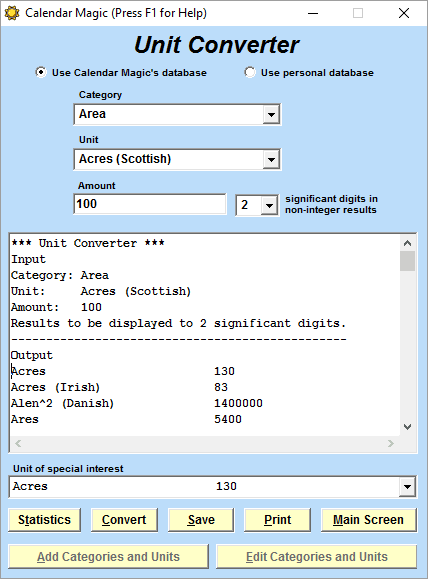Click the '*** Unit Converter ***' header line
Viewport: 428px width, 579px height.
pyautogui.click(x=88, y=243)
